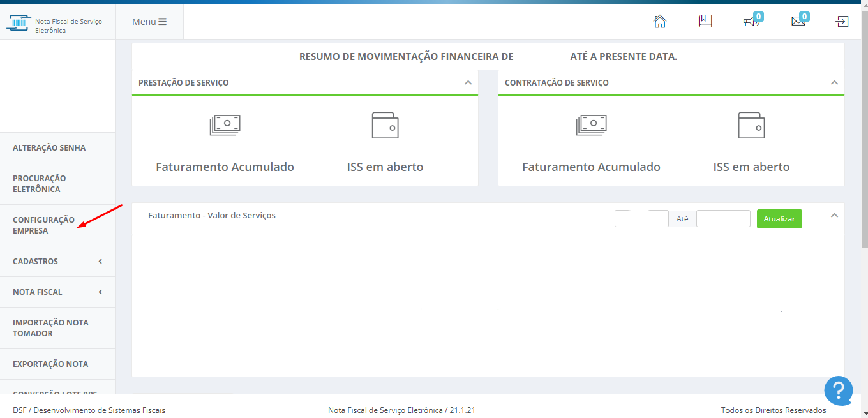Image resolution: width=868 pixels, height=418 pixels.
Task: Open Configuração Empresa in the sidebar
Action: click(x=57, y=225)
